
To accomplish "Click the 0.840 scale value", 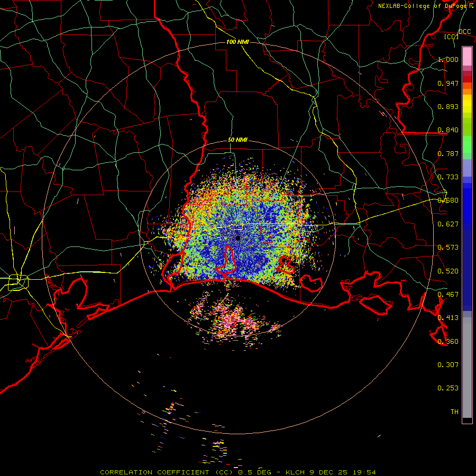I will coord(448,130).
